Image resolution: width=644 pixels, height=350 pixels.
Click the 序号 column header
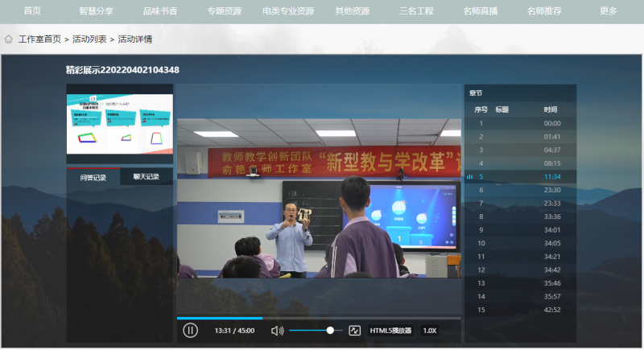[481, 109]
